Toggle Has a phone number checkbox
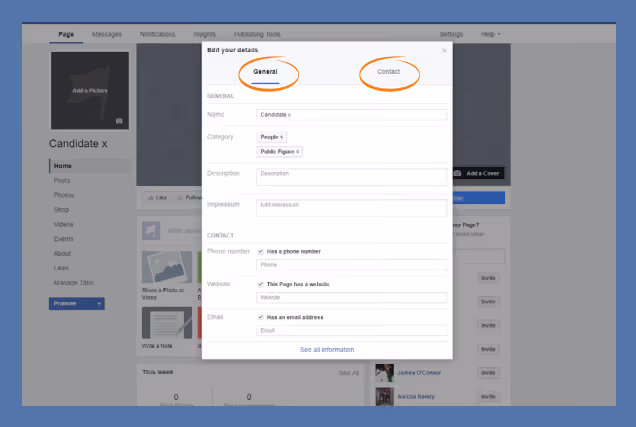636x427 pixels. [x=260, y=252]
